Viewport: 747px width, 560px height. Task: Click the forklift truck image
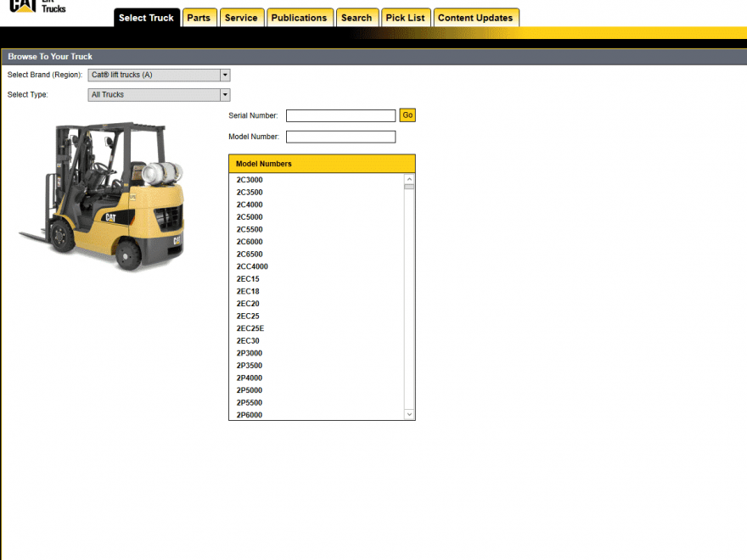coord(103,196)
